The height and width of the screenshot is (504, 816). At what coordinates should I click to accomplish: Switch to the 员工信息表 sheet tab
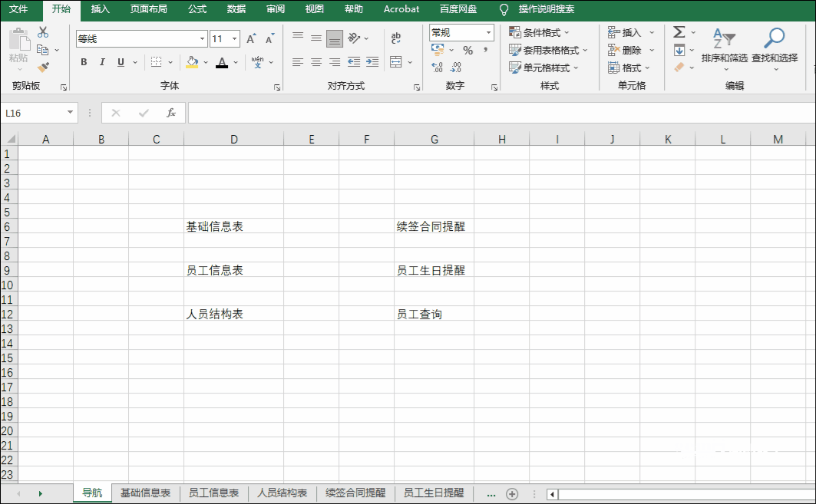213,492
